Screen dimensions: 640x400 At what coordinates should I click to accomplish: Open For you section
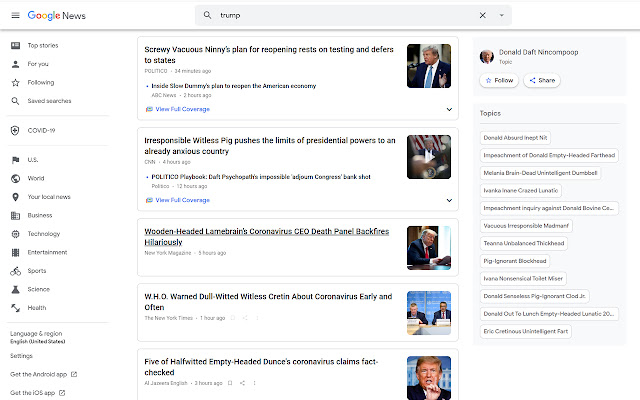[x=38, y=64]
